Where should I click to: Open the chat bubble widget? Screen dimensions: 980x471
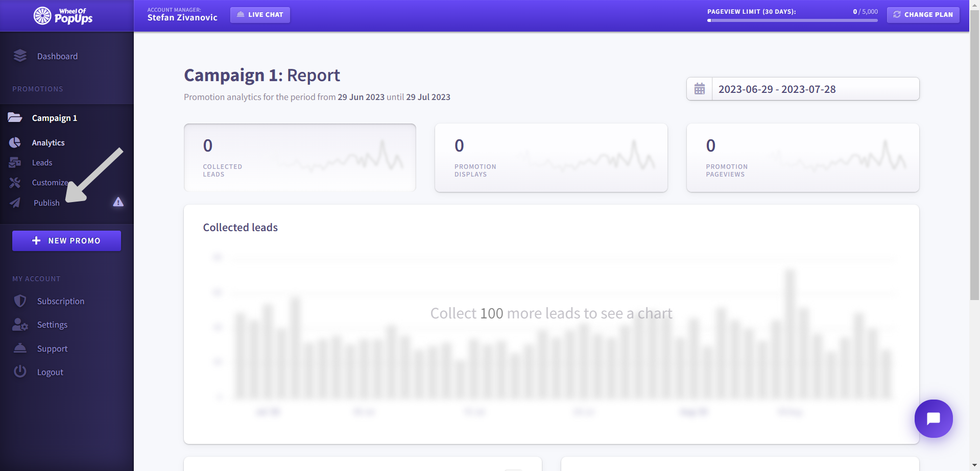(x=933, y=418)
